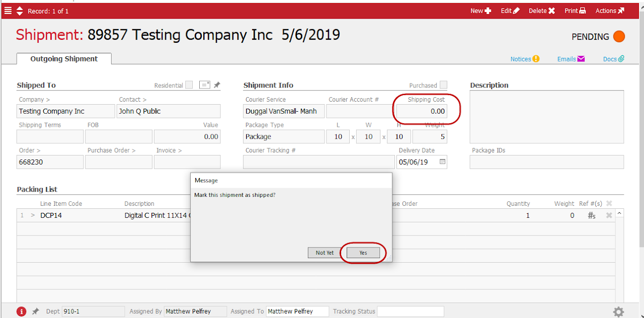Click the Package IDs field

tap(547, 162)
